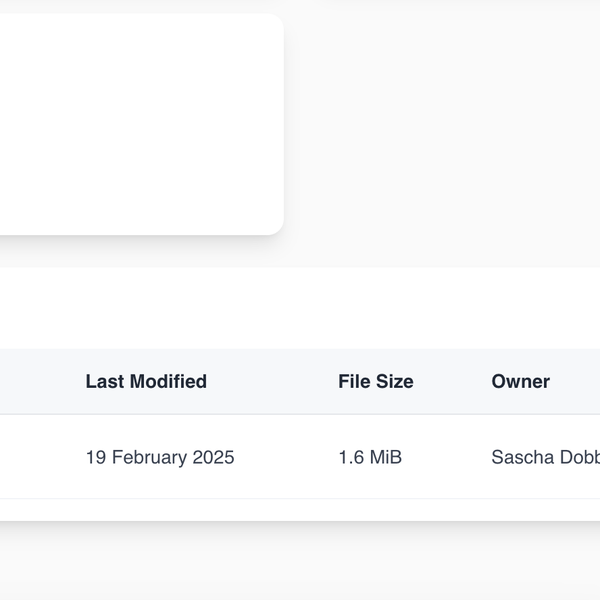Click the word February in the date
This screenshot has width=600, height=600.
(148, 457)
